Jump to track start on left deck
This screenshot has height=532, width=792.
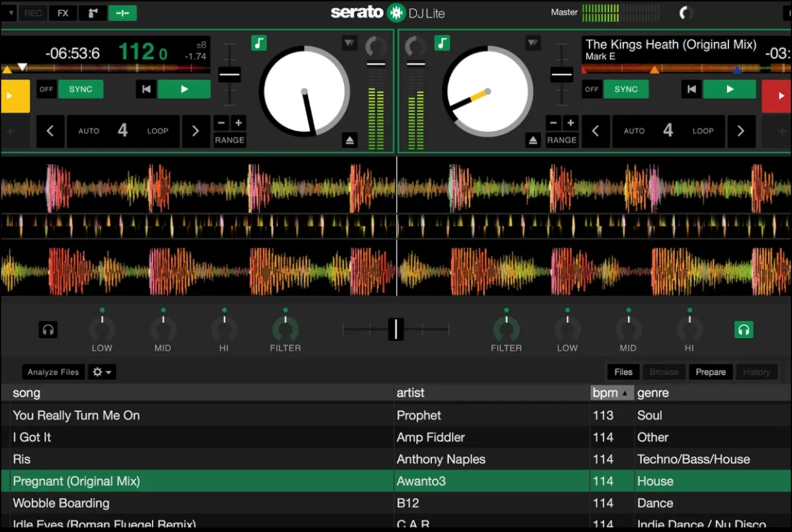[145, 89]
